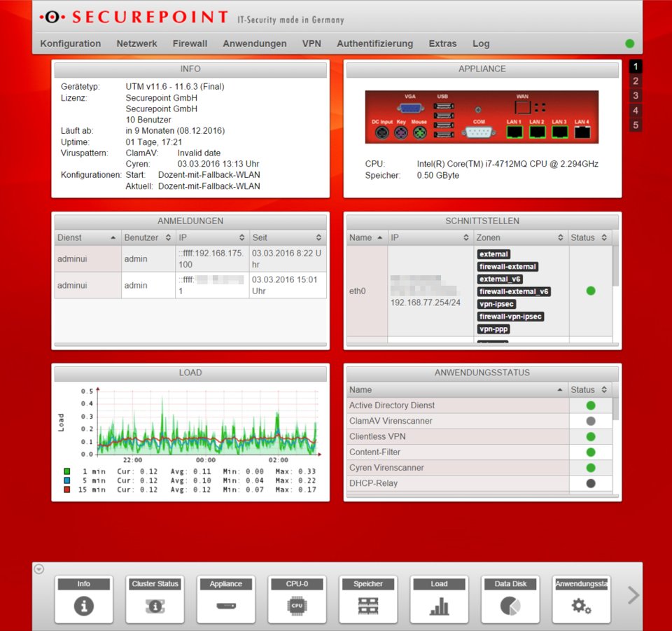
Task: Click the firewall-external zone tag
Action: [507, 267]
